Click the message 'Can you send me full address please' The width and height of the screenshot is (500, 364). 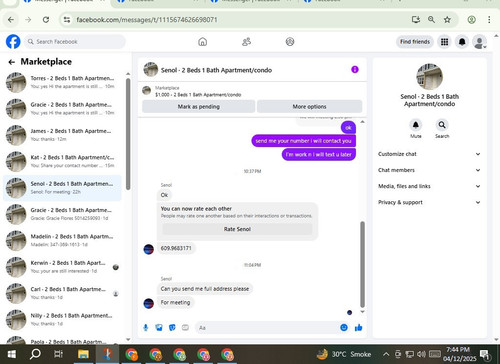tap(205, 289)
